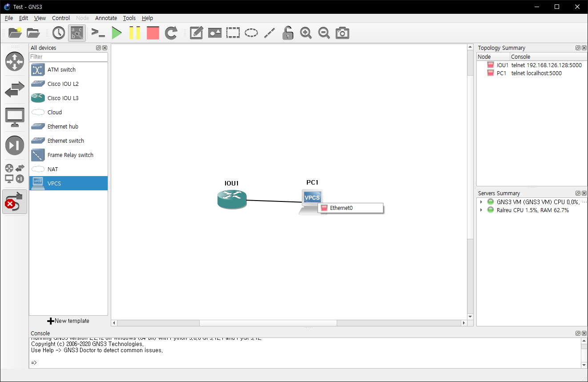Viewport: 588px width, 382px height.
Task: Close the Topology Summary panel
Action: [x=584, y=48]
